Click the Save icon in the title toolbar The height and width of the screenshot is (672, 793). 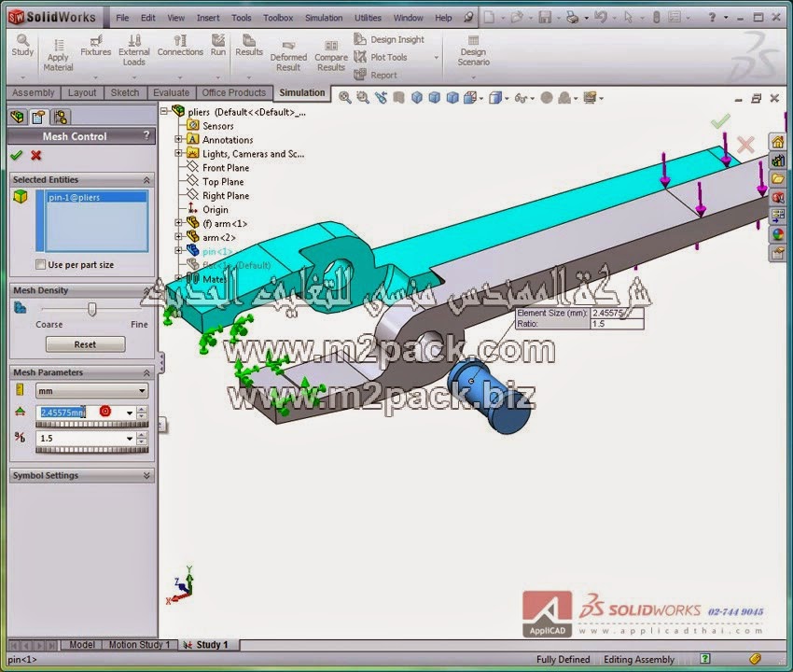(545, 17)
